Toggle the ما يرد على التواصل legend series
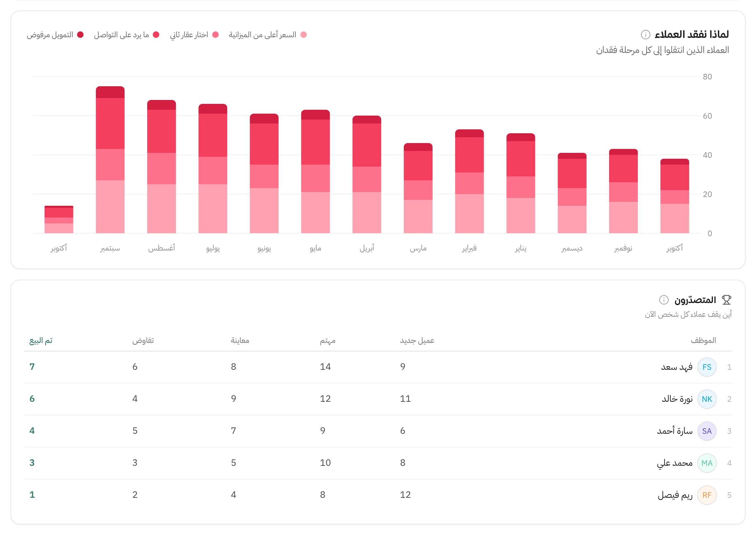The width and height of the screenshot is (756, 535). (127, 35)
